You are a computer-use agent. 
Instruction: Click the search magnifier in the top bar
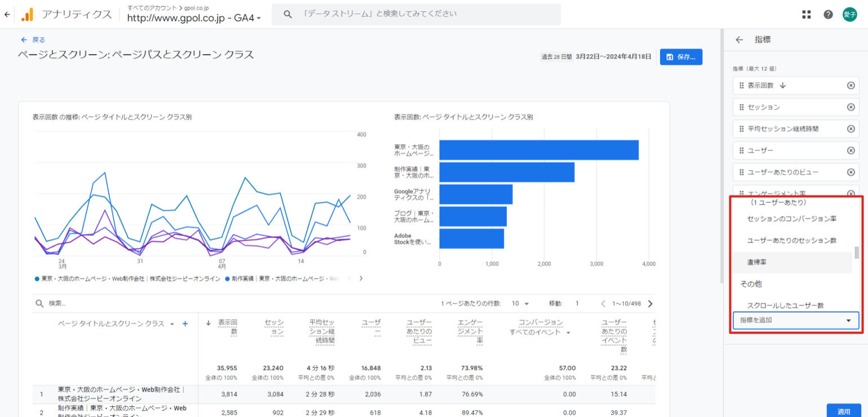[x=287, y=14]
